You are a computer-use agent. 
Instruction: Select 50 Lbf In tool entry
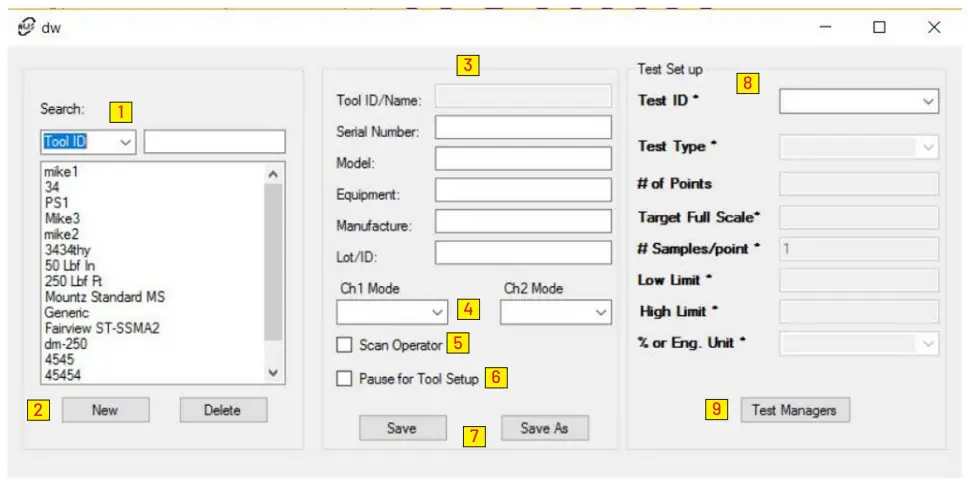[69, 266]
